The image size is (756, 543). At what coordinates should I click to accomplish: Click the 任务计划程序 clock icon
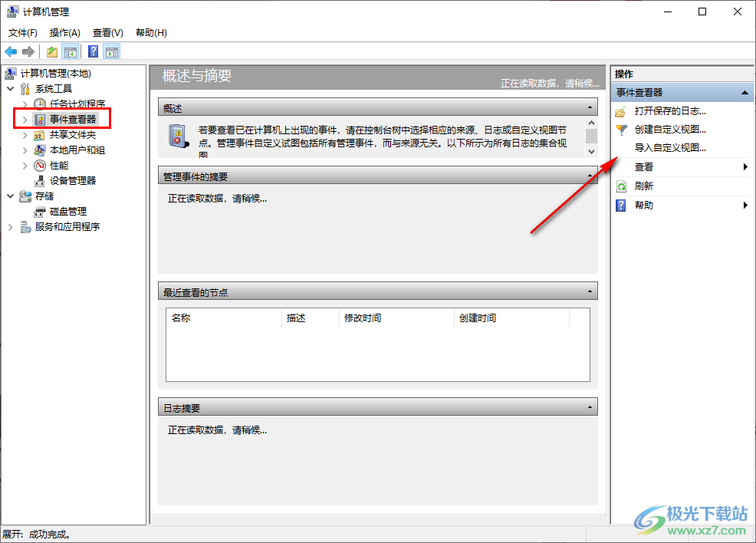tap(40, 104)
